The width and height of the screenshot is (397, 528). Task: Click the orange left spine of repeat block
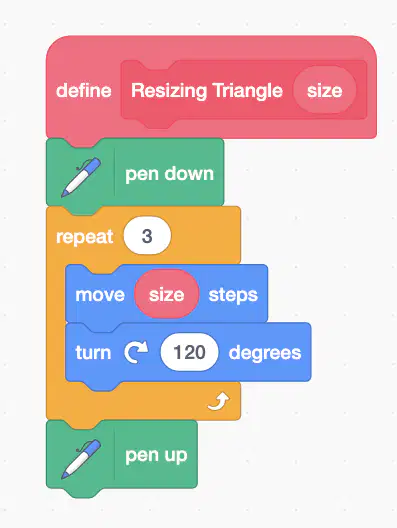click(56, 323)
